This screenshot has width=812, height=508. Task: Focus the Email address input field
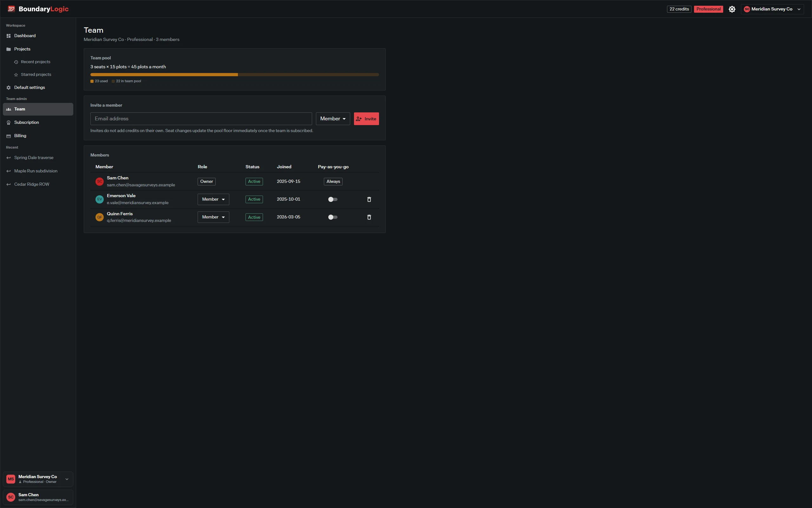pyautogui.click(x=201, y=119)
